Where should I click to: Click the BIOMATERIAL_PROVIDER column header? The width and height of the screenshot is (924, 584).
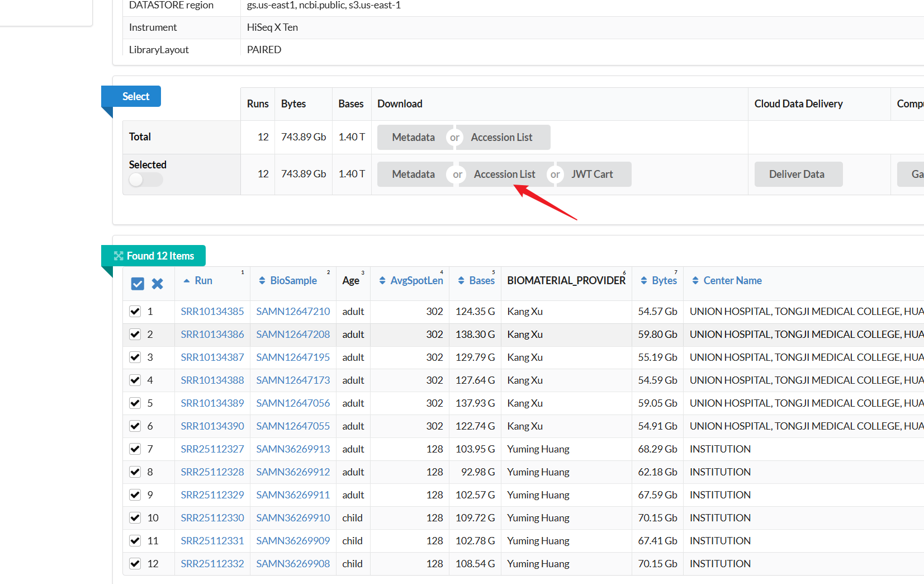[x=566, y=281]
